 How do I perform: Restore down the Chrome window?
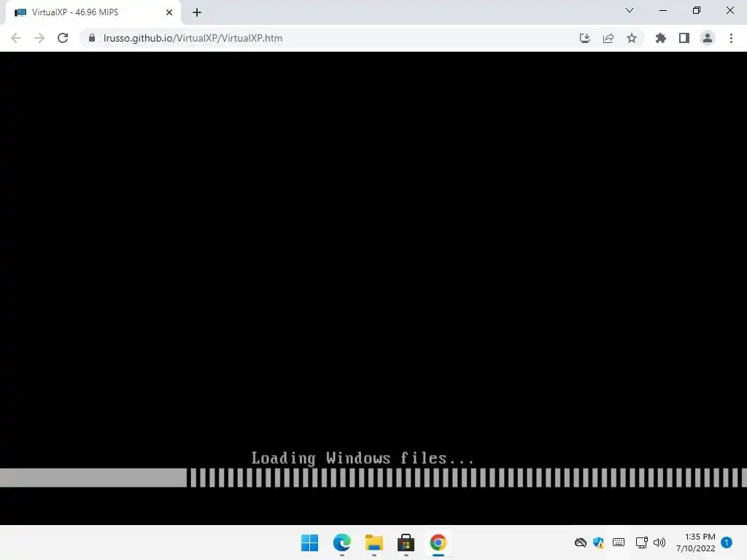click(697, 10)
